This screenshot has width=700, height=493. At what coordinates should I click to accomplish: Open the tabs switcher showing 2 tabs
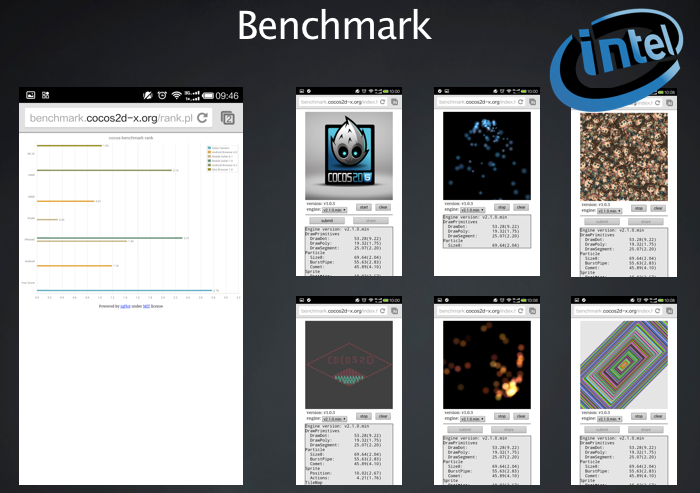tap(228, 118)
